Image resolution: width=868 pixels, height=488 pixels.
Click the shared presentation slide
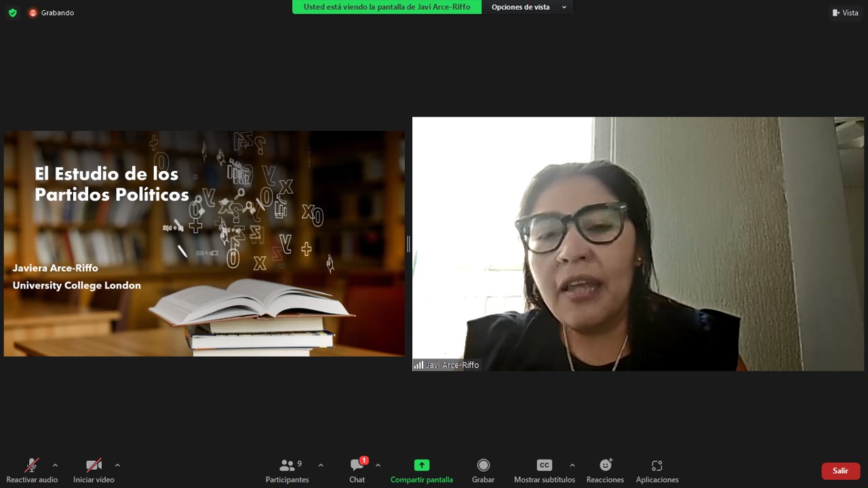pos(204,243)
